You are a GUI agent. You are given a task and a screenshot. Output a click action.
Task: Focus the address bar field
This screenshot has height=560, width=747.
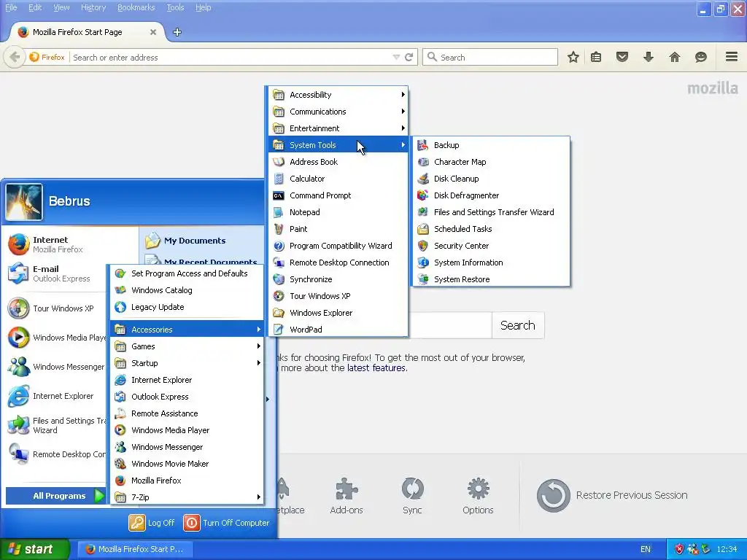pyautogui.click(x=231, y=57)
